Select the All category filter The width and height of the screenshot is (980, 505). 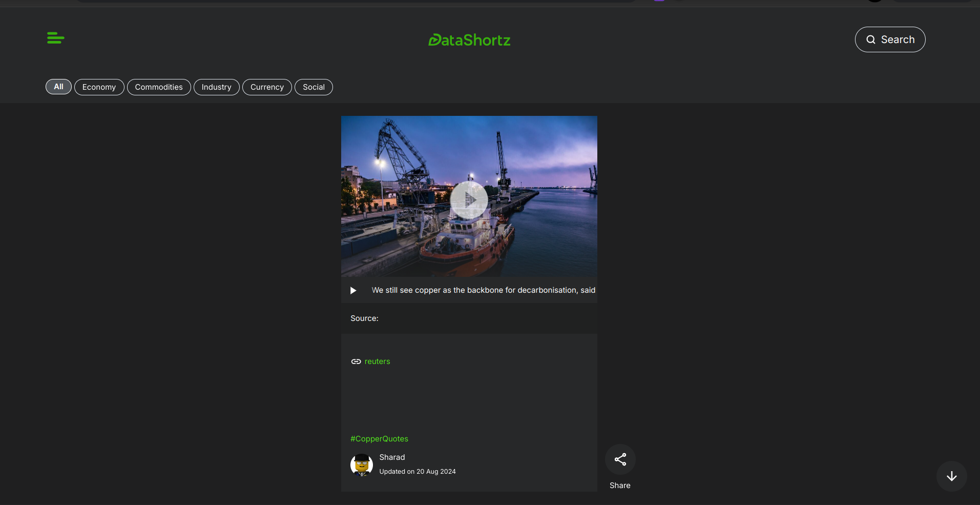[58, 87]
